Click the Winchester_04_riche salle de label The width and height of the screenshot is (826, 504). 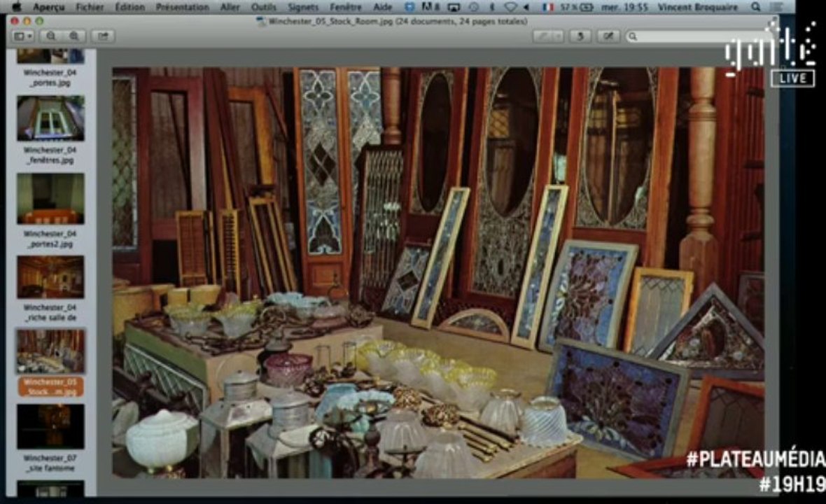coord(50,312)
